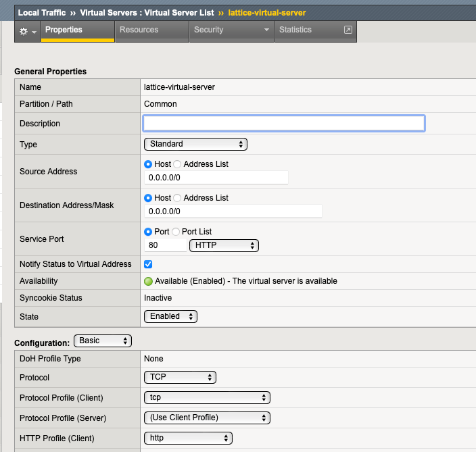
Task: Select Host radio for Destination Address
Action: (149, 198)
